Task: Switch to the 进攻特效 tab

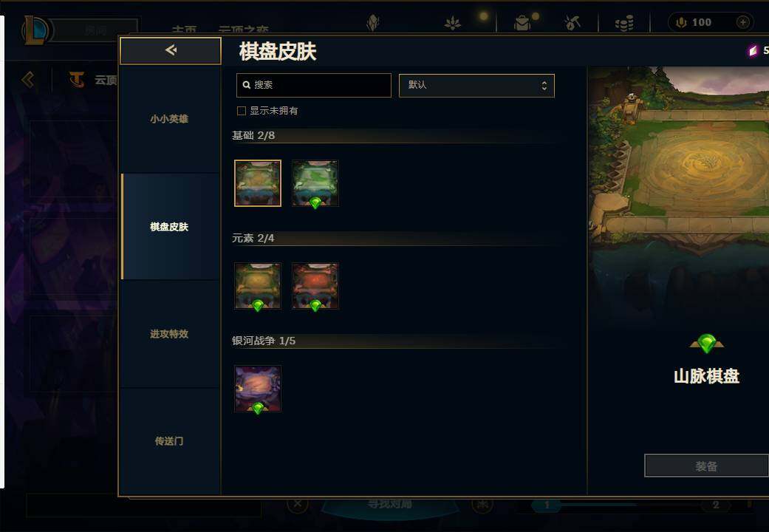Action: point(170,334)
